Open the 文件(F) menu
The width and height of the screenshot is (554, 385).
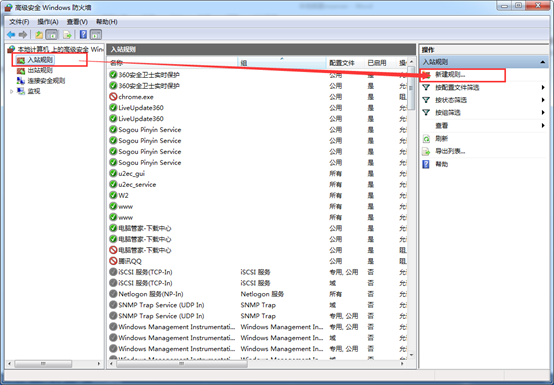[x=19, y=22]
